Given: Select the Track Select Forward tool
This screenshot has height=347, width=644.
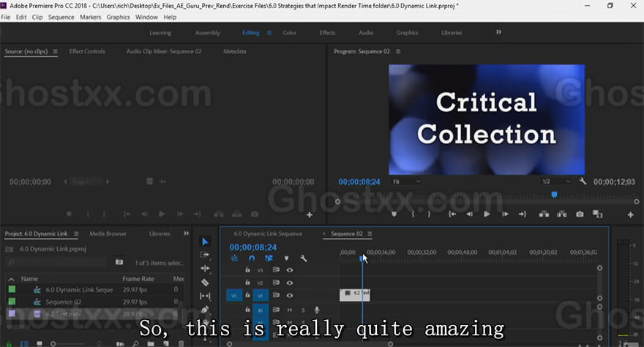Looking at the screenshot, I should (204, 255).
